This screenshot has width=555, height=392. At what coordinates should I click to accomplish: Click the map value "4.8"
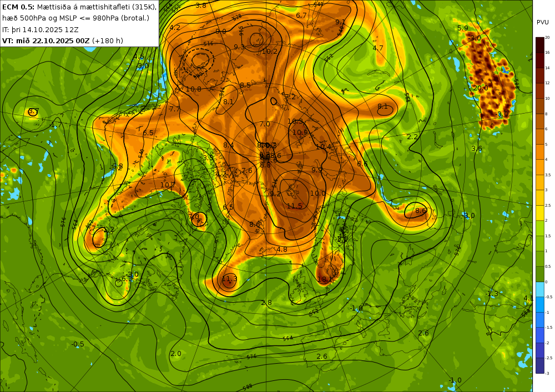[282, 250]
